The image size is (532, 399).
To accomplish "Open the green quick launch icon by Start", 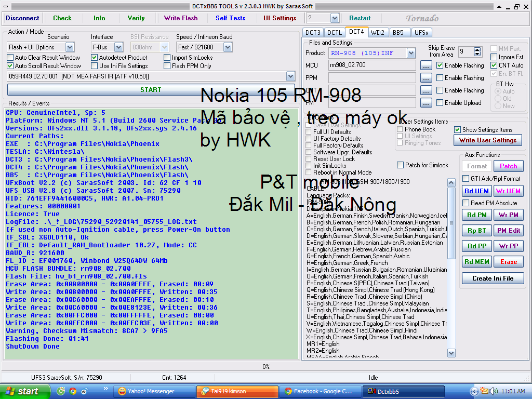I will [61, 391].
